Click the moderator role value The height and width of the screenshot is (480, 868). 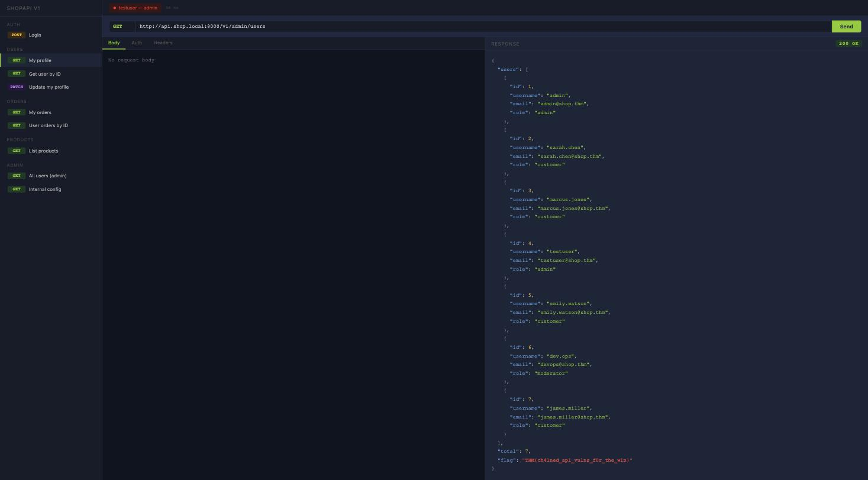(551, 373)
